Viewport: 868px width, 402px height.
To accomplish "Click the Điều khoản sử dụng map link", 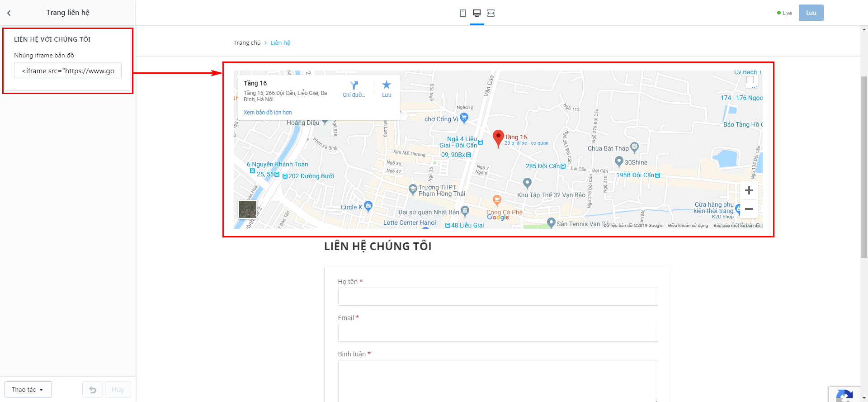I will [688, 226].
